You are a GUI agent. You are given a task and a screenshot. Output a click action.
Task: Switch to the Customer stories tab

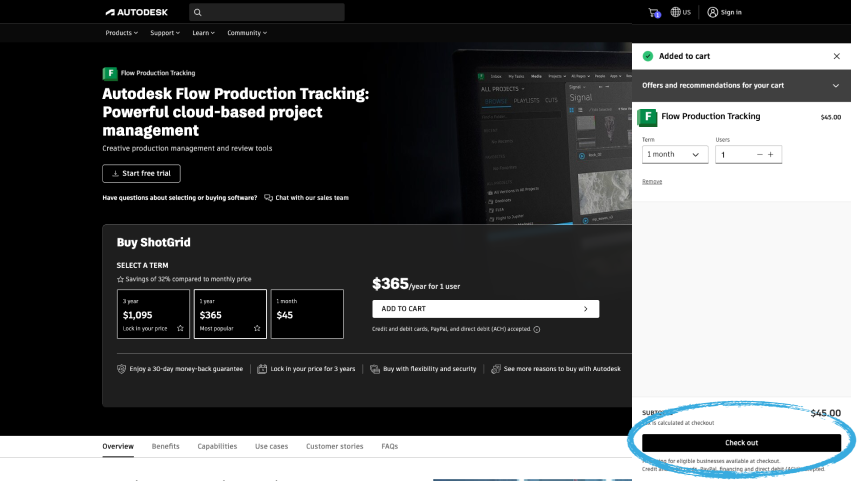[334, 447]
